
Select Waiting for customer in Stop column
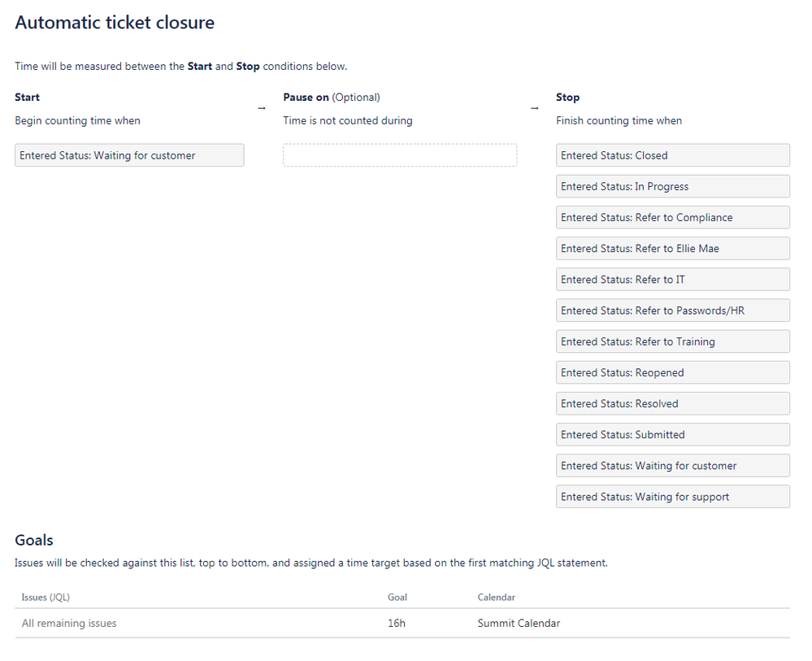672,466
